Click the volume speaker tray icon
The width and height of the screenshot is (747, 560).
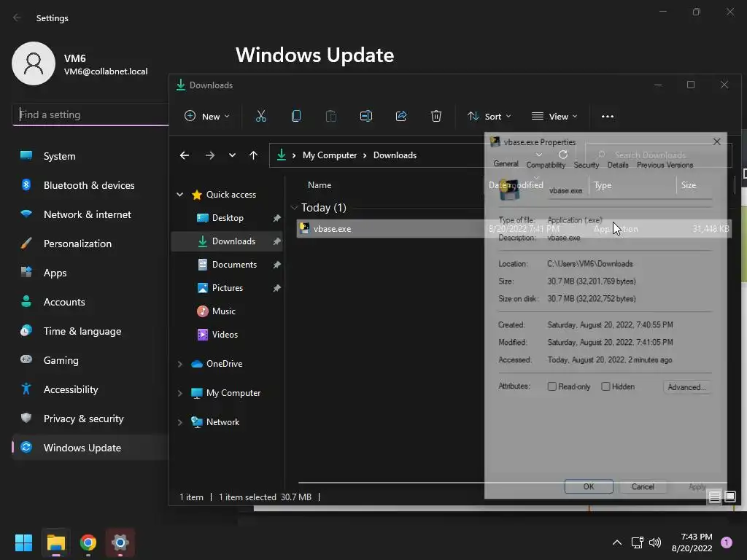tap(655, 542)
